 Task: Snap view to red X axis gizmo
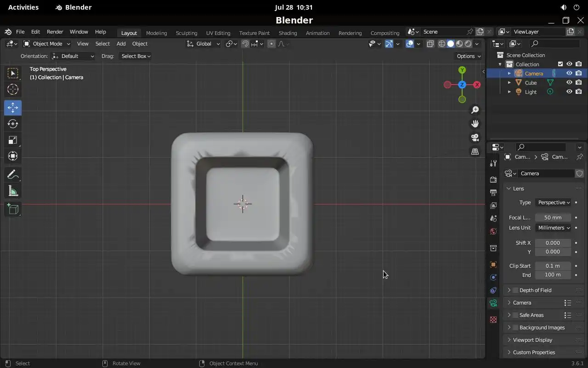pos(477,85)
